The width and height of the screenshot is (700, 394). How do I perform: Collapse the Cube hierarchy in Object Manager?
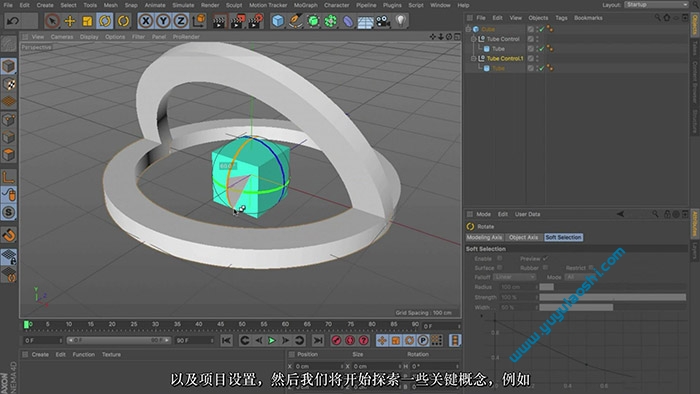click(468, 29)
